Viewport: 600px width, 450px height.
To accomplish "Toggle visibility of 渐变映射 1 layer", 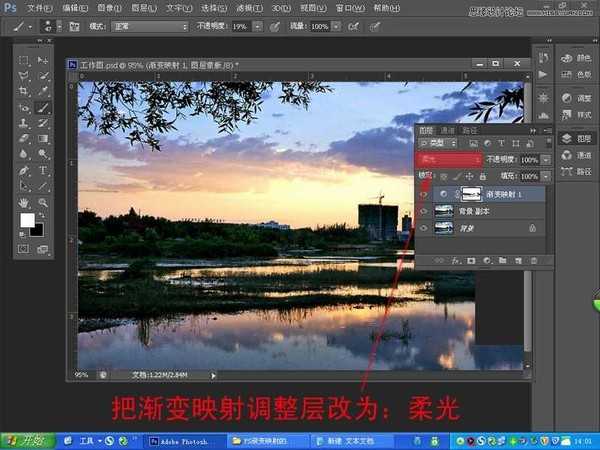I will pyautogui.click(x=422, y=195).
